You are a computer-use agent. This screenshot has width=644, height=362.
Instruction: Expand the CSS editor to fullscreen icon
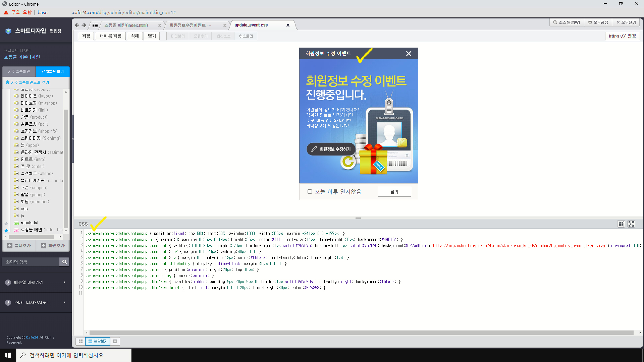point(631,224)
